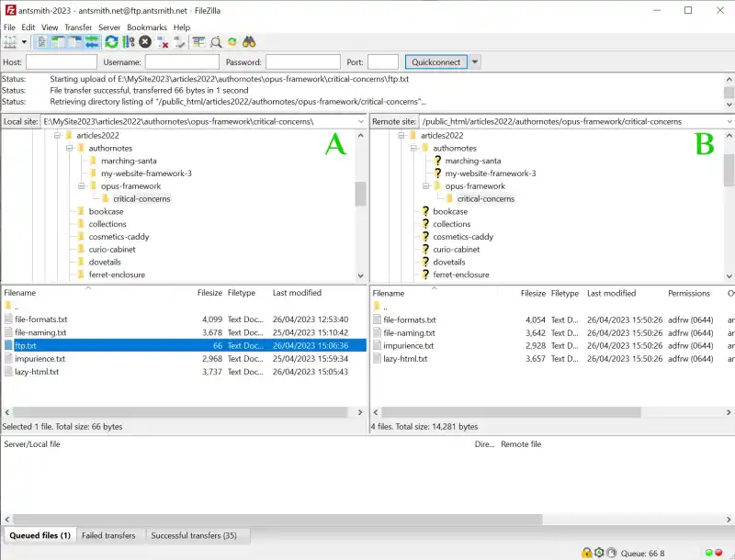Focus the Password input field

tap(303, 62)
